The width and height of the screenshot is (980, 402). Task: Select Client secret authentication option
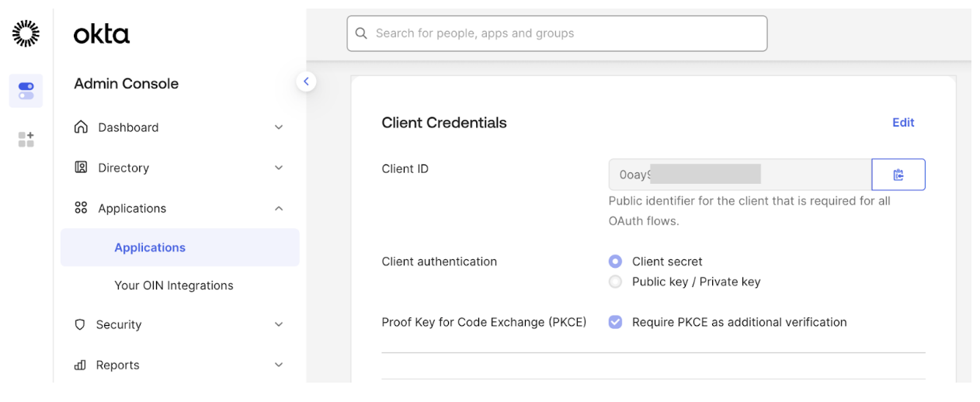[616, 262]
